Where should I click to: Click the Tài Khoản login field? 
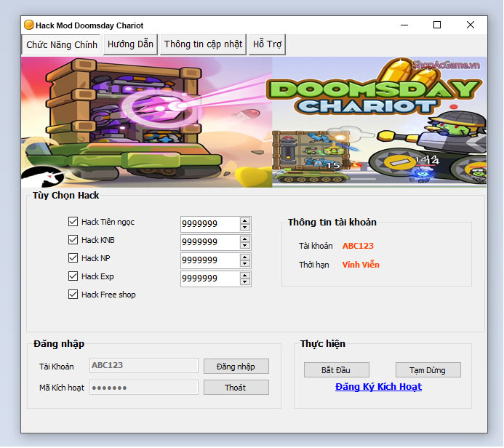[x=144, y=365]
